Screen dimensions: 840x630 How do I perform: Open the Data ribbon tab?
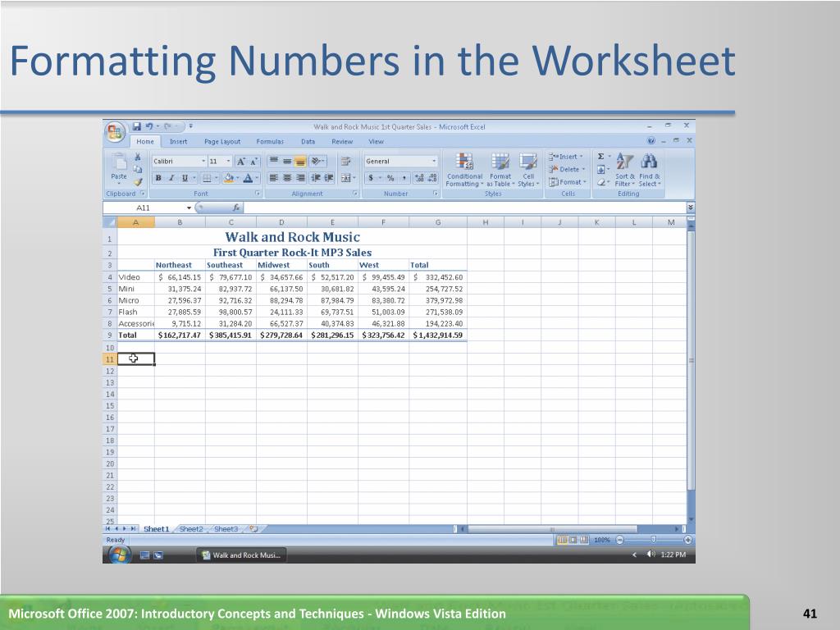308,141
